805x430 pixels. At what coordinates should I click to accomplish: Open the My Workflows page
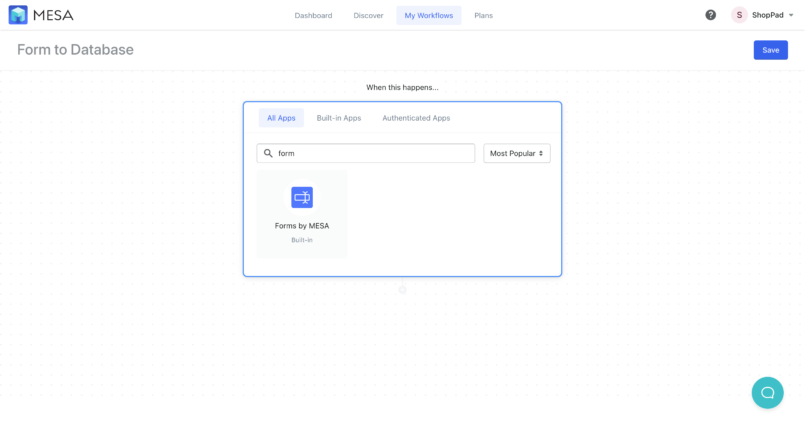tap(428, 15)
